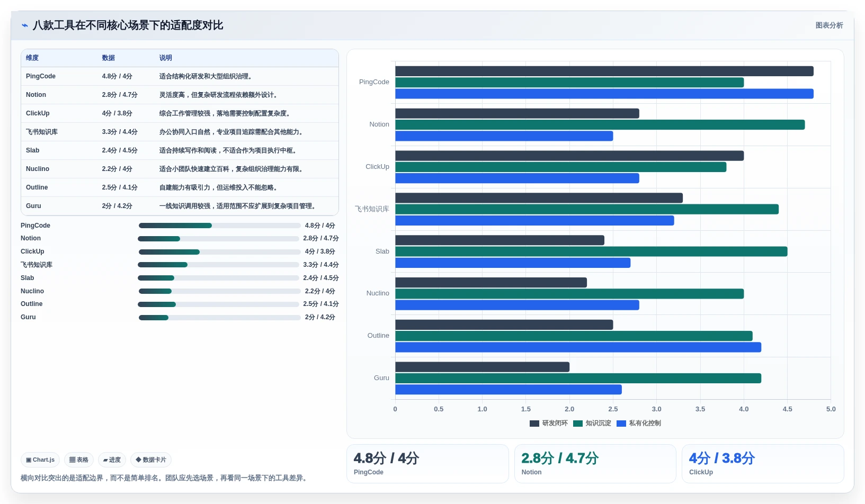Click the Guru progress value 2分 / 4.2分
Image resolution: width=865 pixels, height=504 pixels.
320,317
